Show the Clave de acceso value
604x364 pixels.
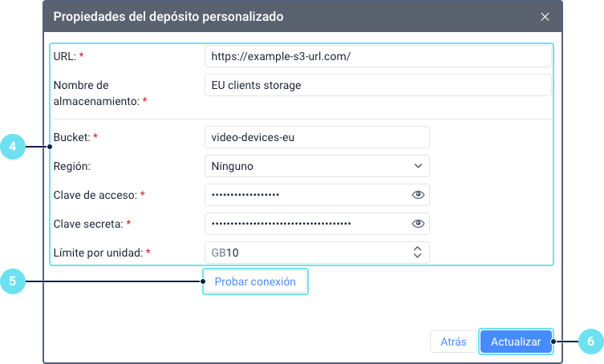(x=418, y=195)
